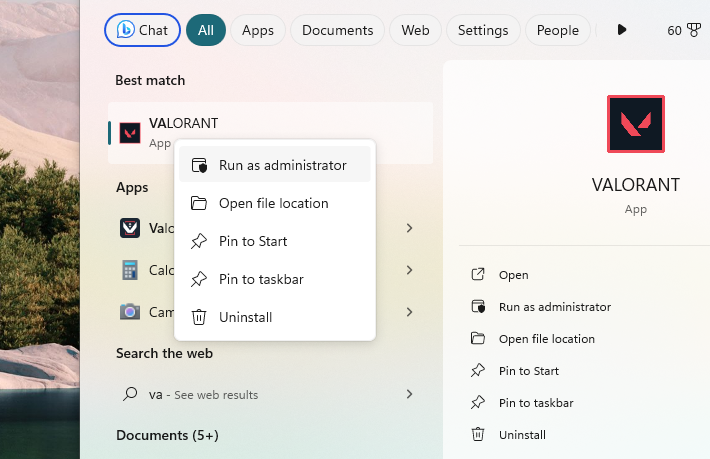
Task: Click Open in the right details pane
Action: [x=513, y=275]
